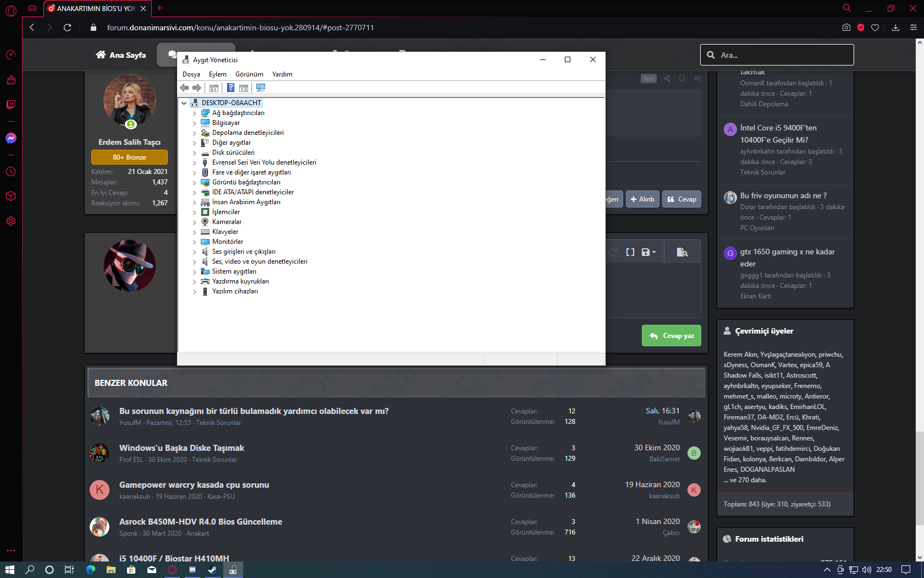Go to Ana Sayfa in forum navigation
Image resolution: width=924 pixels, height=578 pixels.
(121, 55)
